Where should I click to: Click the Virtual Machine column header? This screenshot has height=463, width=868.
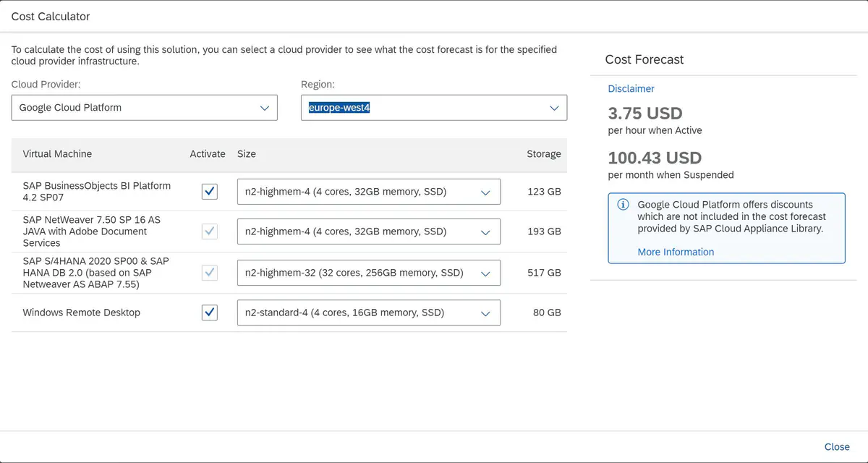click(x=57, y=153)
